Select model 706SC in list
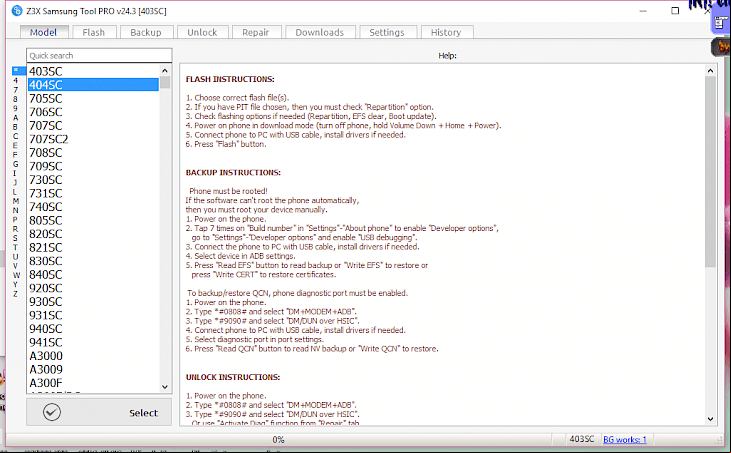Image resolution: width=731 pixels, height=453 pixels. click(x=93, y=112)
